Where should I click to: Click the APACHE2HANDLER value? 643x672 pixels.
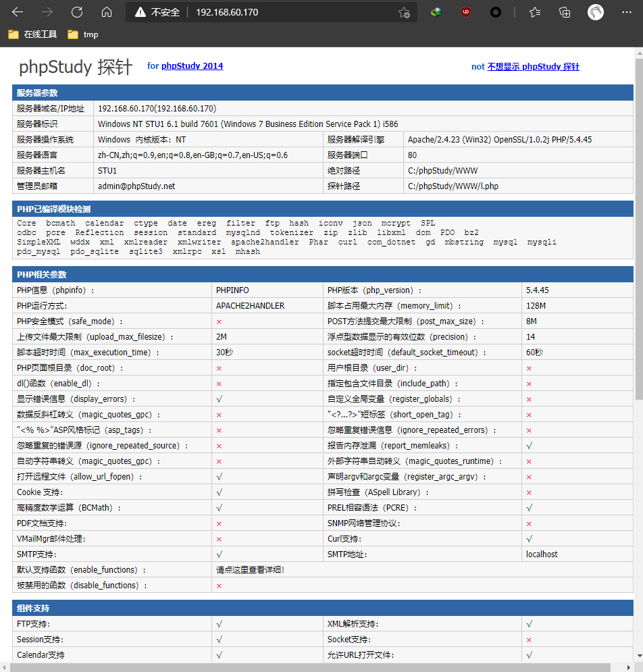point(251,305)
